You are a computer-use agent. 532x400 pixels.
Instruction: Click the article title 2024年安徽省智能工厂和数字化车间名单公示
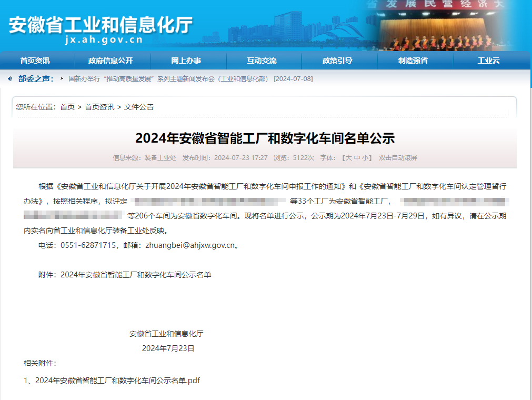tap(265, 138)
